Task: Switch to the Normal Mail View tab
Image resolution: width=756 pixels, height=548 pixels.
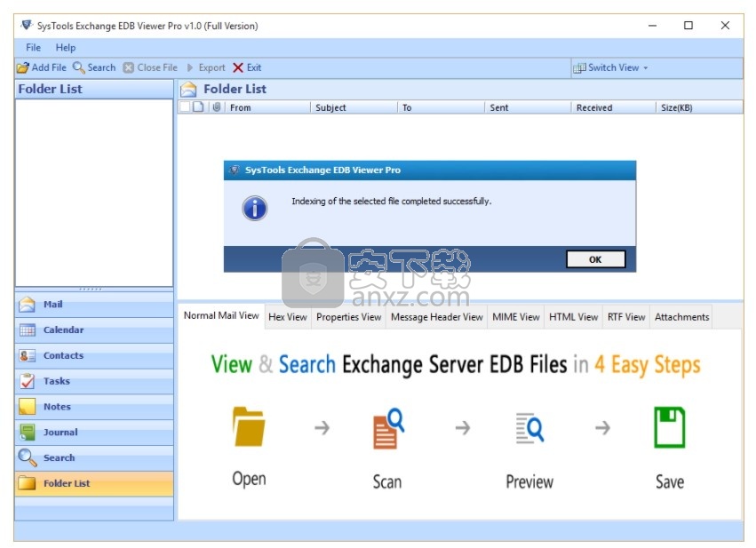Action: [x=221, y=315]
